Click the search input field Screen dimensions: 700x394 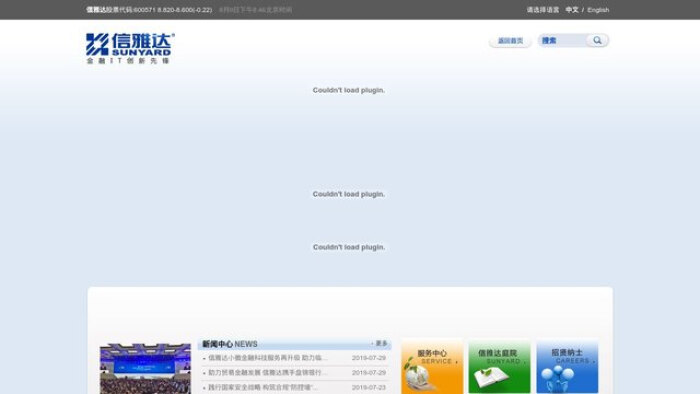[x=563, y=41]
